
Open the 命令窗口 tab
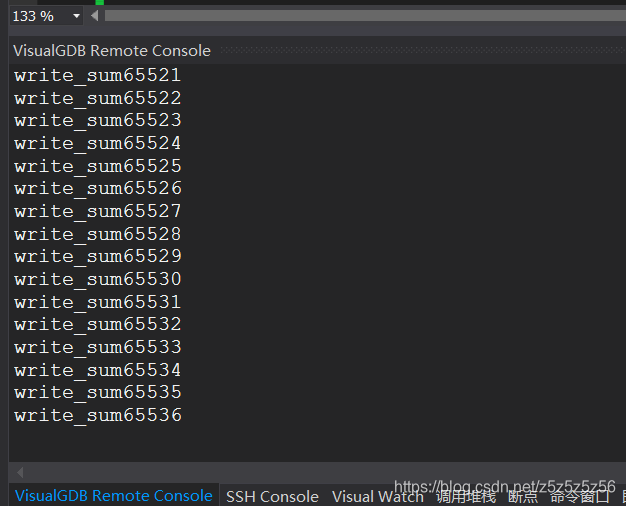(580, 497)
